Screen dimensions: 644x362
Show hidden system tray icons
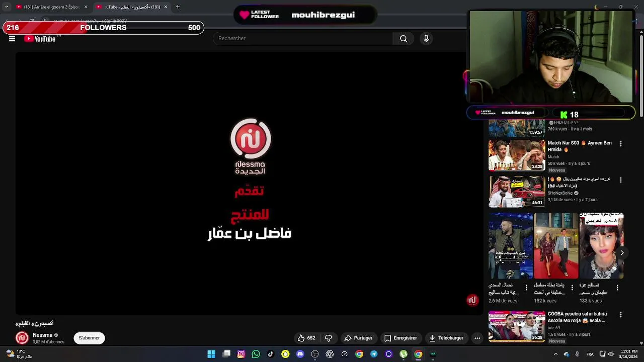[555, 354]
